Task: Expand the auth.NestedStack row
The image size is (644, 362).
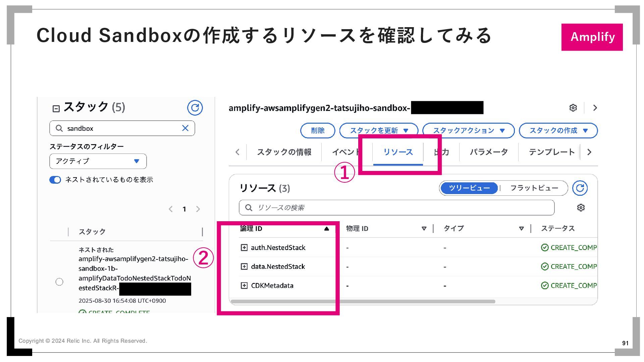Action: coord(244,248)
